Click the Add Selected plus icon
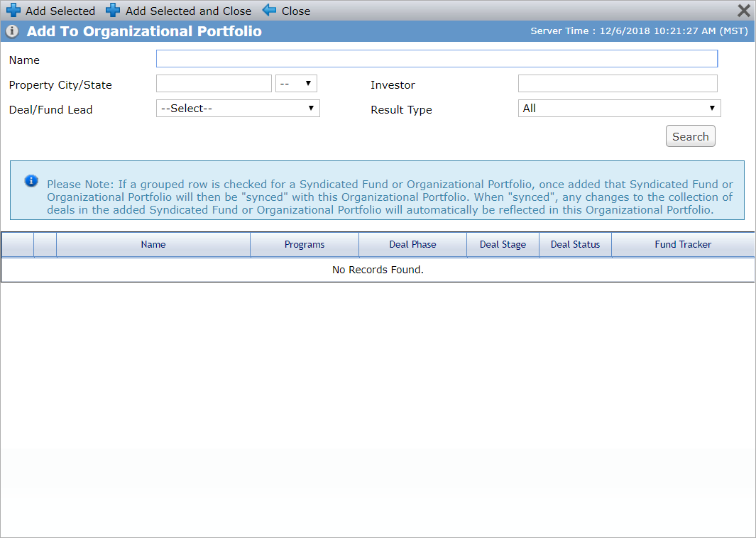This screenshot has width=756, height=538. 13,10
